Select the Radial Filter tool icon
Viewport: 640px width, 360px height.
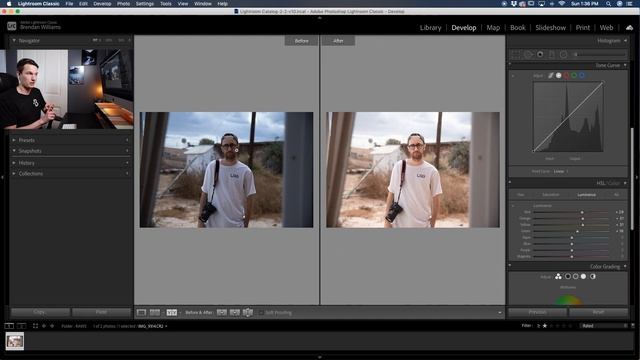tap(564, 54)
